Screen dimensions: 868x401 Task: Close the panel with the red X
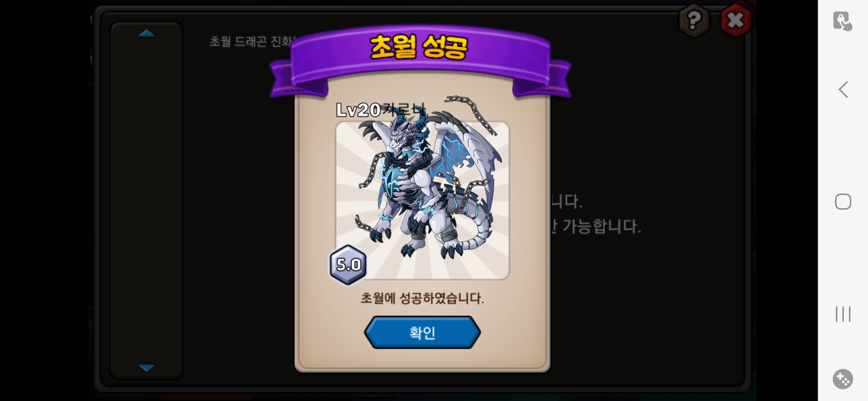point(736,20)
